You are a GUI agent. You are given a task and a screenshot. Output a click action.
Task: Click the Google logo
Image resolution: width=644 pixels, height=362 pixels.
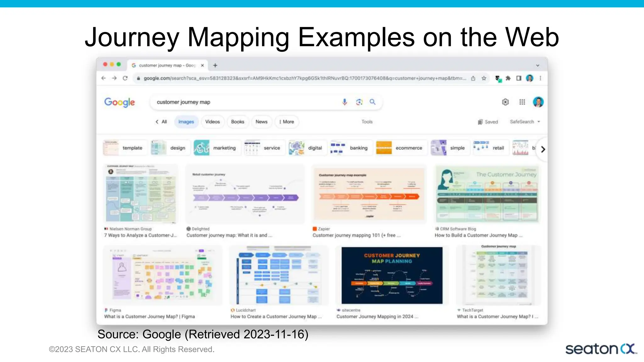pyautogui.click(x=119, y=102)
